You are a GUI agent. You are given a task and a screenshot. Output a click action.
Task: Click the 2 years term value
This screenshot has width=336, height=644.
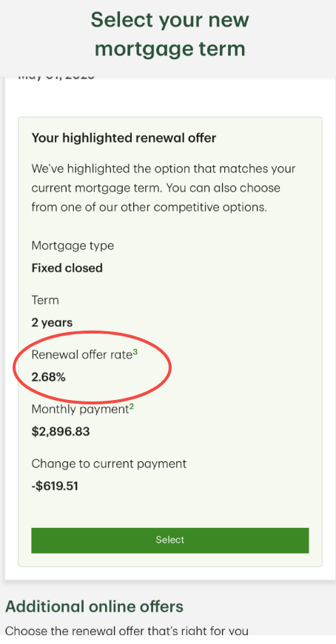tap(52, 323)
